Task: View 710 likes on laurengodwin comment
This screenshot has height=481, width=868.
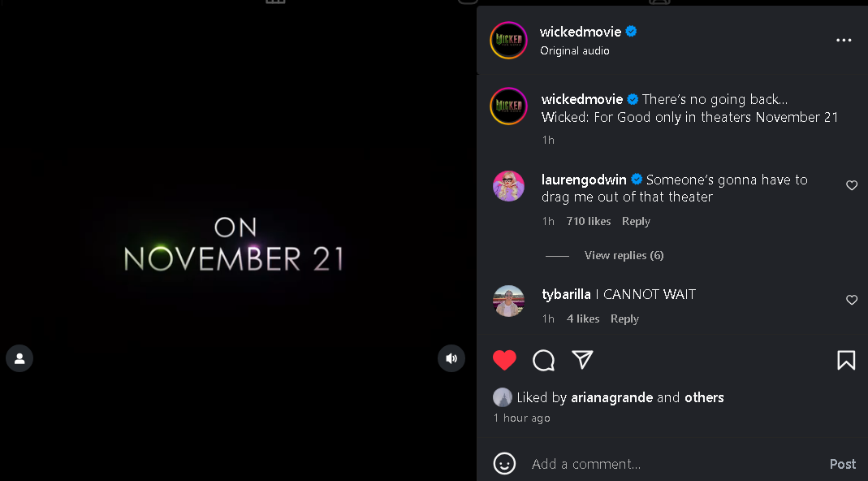Action: pyautogui.click(x=589, y=221)
